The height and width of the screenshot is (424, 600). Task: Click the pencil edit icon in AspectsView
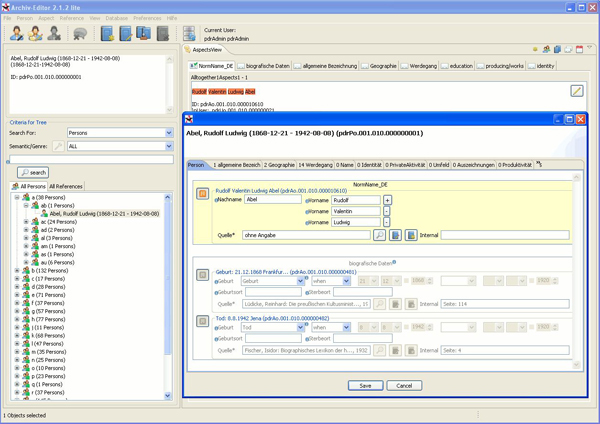pyautogui.click(x=577, y=91)
